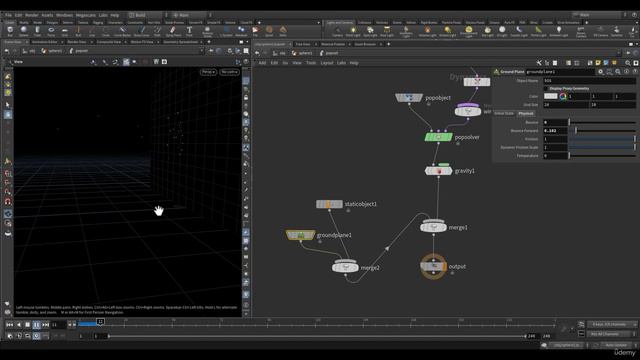Click the popobject1 node

click(x=409, y=98)
